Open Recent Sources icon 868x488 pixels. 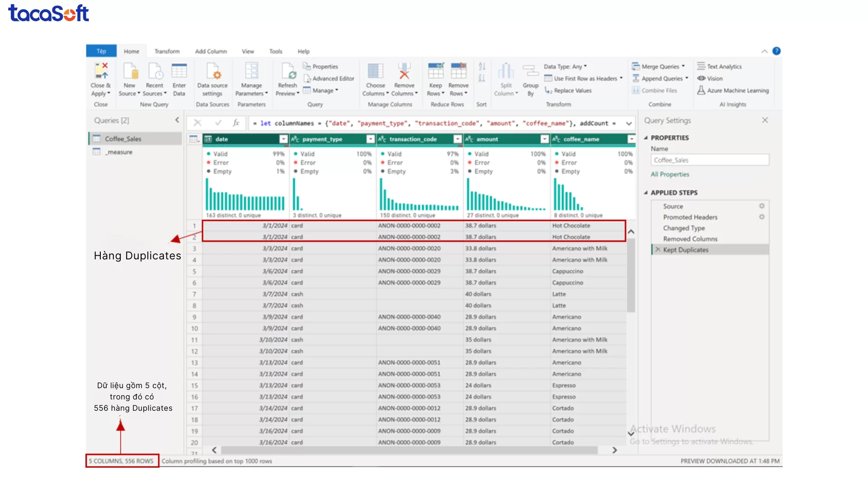[x=155, y=71]
